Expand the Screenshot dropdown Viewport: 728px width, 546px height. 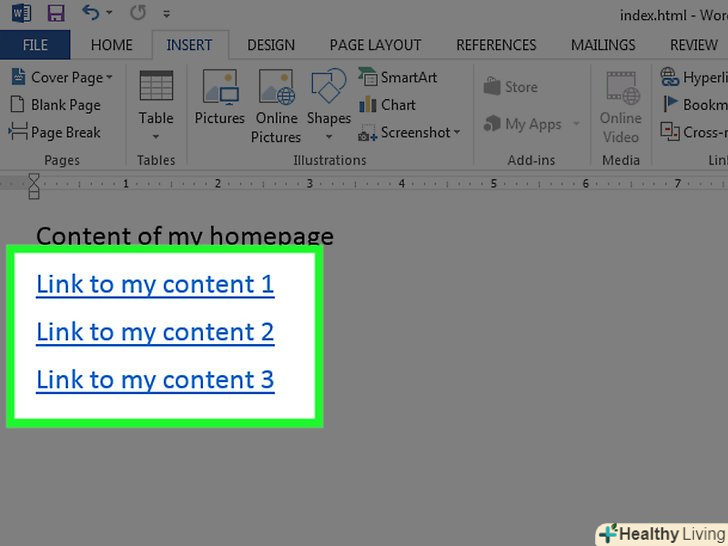457,133
